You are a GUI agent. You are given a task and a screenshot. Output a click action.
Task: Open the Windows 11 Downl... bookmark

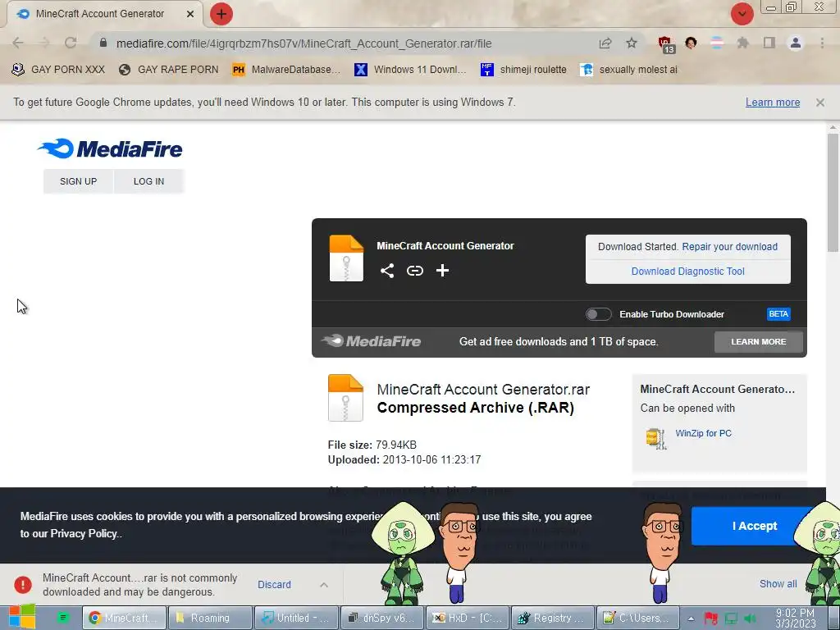[x=410, y=70]
